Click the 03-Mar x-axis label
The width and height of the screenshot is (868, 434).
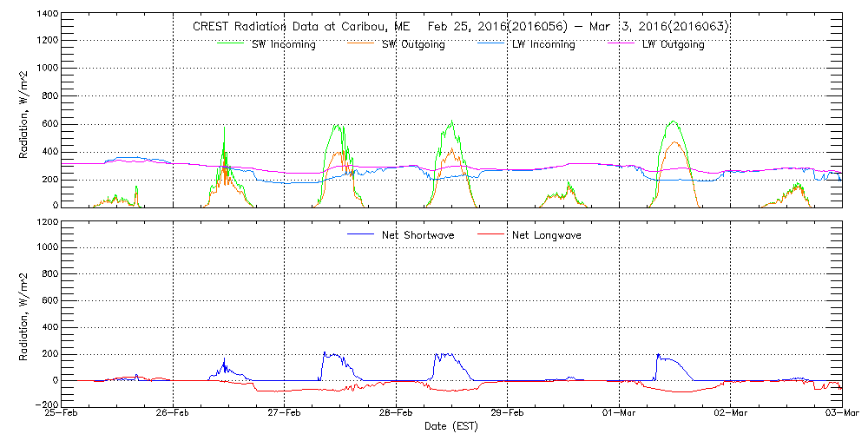pos(841,414)
